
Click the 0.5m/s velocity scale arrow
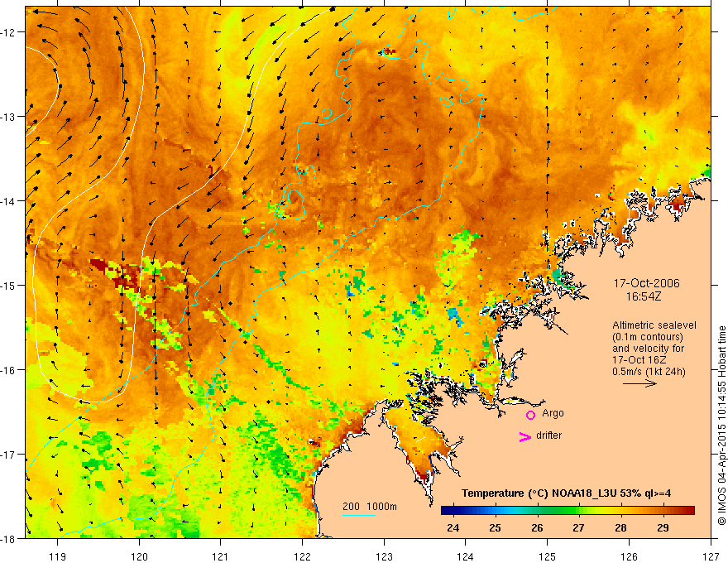[x=639, y=383]
